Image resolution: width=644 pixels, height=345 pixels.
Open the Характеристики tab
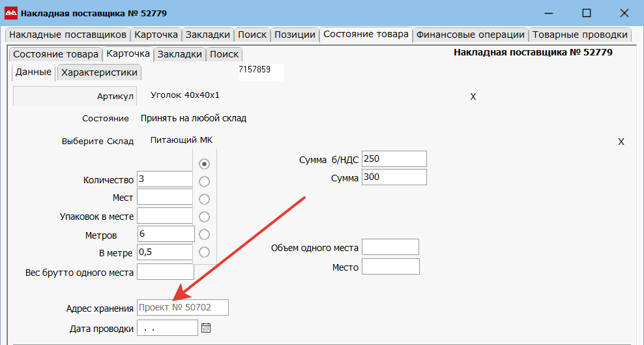[x=99, y=72]
